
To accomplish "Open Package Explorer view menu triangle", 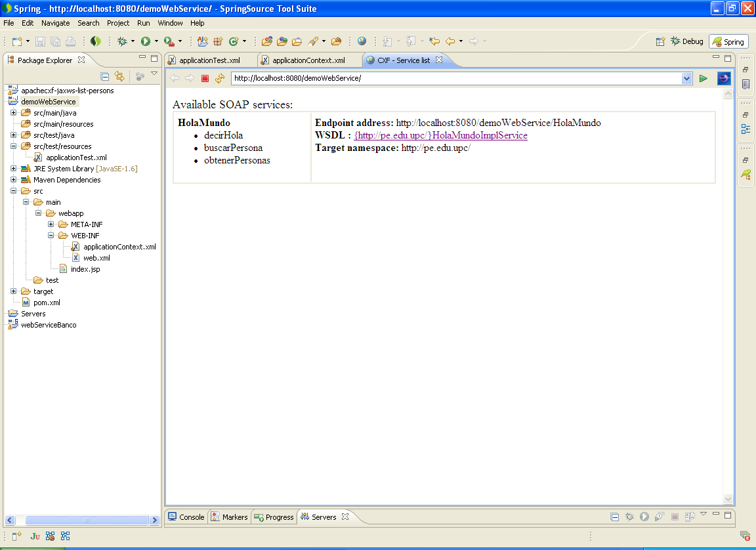I will [x=154, y=74].
